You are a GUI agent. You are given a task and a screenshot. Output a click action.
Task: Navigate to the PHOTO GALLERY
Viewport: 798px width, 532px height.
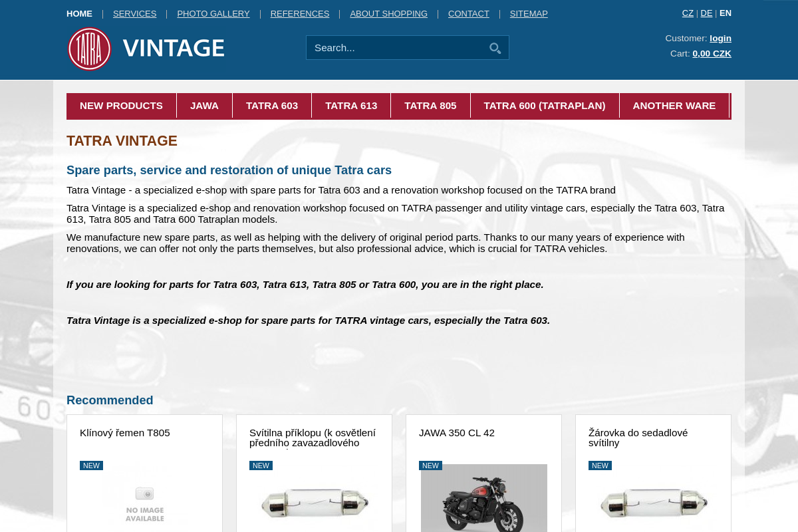pyautogui.click(x=213, y=13)
